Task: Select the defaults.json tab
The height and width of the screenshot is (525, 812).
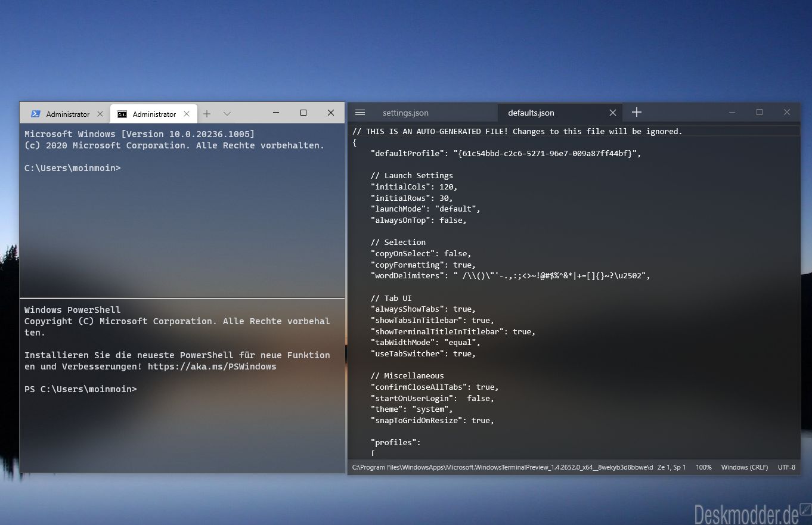Action: coord(531,113)
